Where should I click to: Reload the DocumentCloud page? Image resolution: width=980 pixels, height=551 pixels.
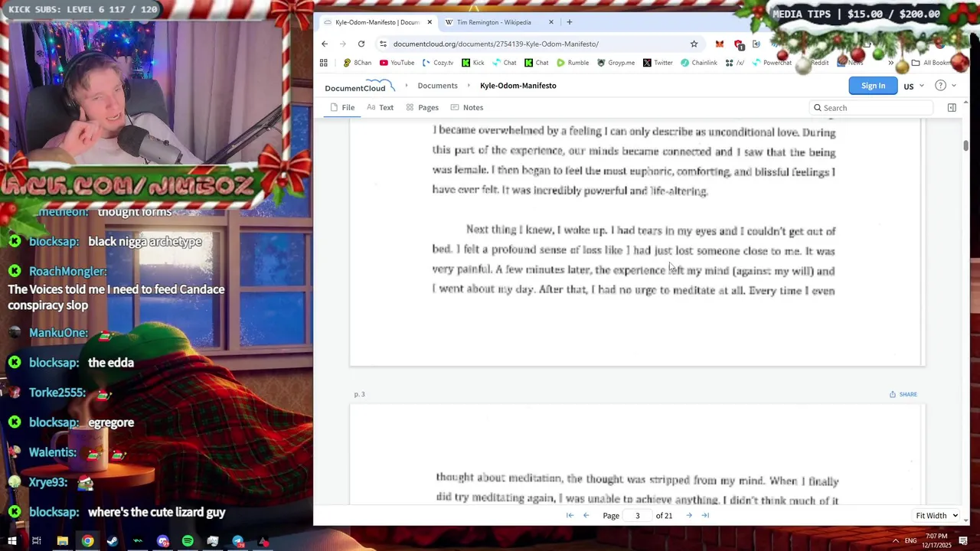[361, 44]
